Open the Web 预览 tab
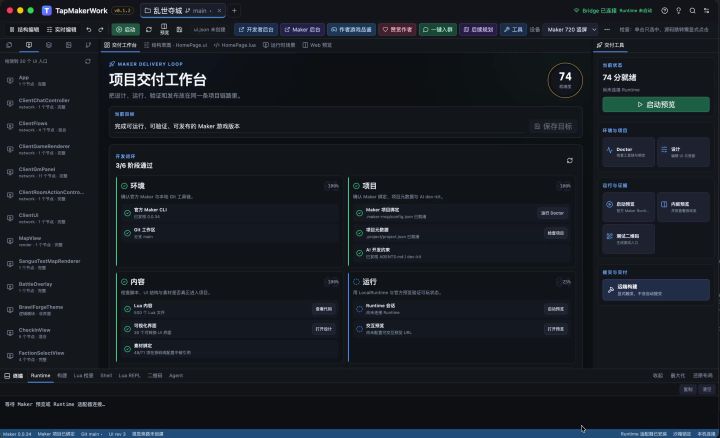The width and height of the screenshot is (720, 438). click(x=317, y=45)
